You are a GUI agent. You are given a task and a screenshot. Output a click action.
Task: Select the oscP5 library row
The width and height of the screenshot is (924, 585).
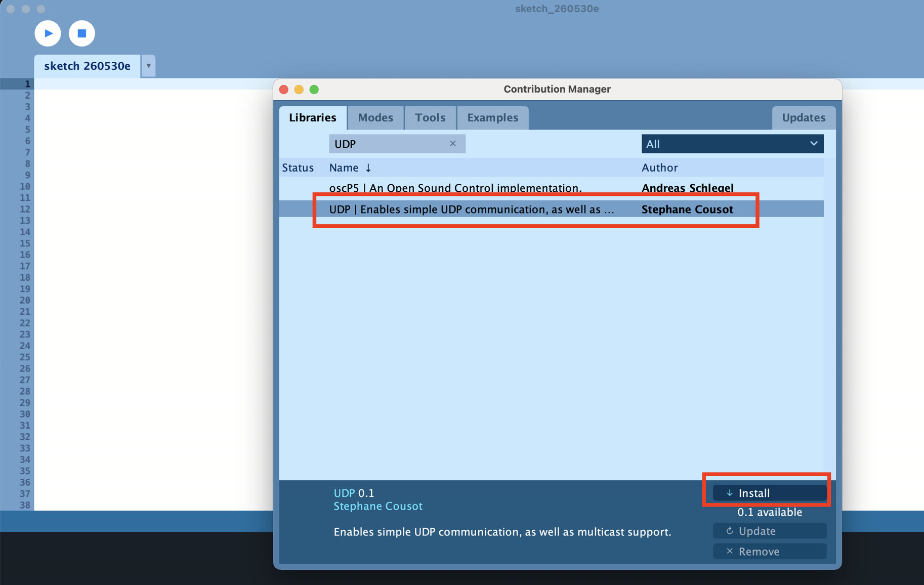(x=551, y=188)
